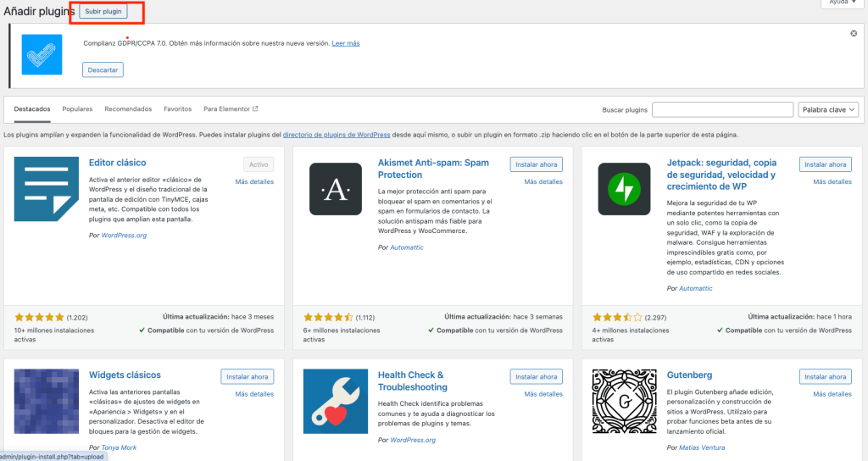Image resolution: width=868 pixels, height=461 pixels.
Task: Open Más detalles for Jetpack
Action: pyautogui.click(x=832, y=181)
